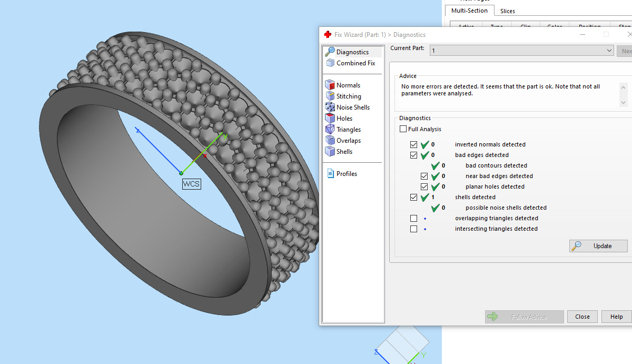Image resolution: width=632 pixels, height=364 pixels.
Task: Click the WCS label in the viewport
Action: [191, 184]
